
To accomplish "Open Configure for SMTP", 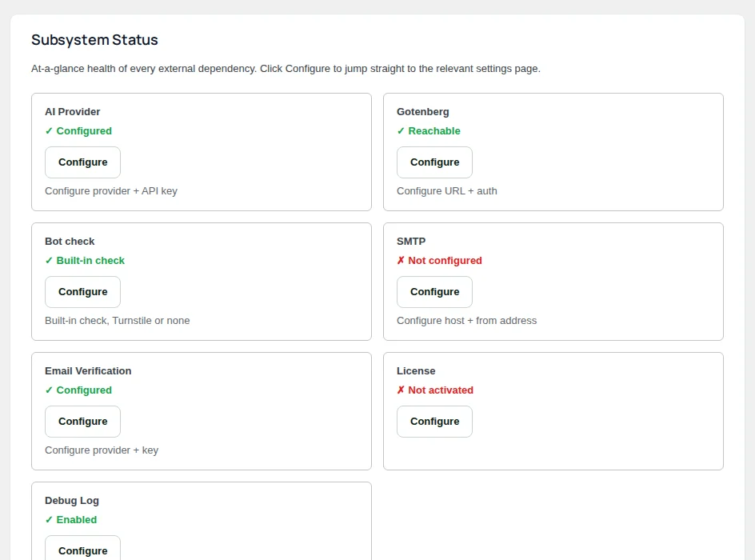I will (x=434, y=292).
